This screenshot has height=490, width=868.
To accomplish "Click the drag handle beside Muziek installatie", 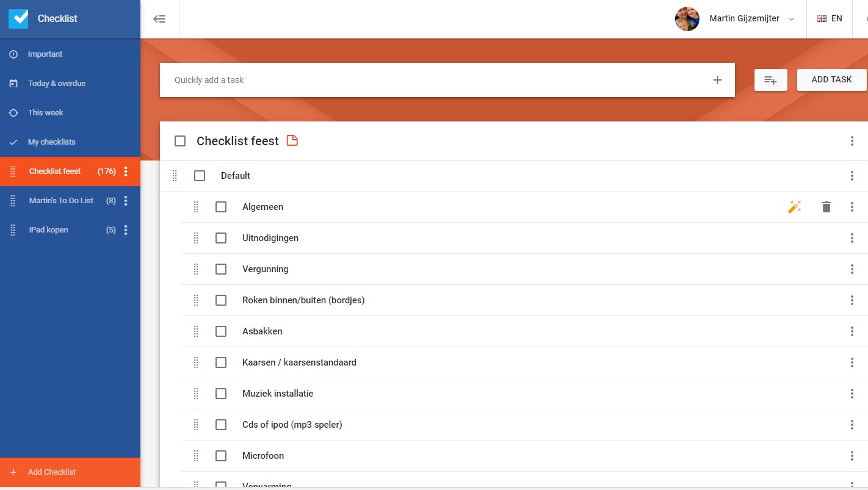I will (x=196, y=394).
